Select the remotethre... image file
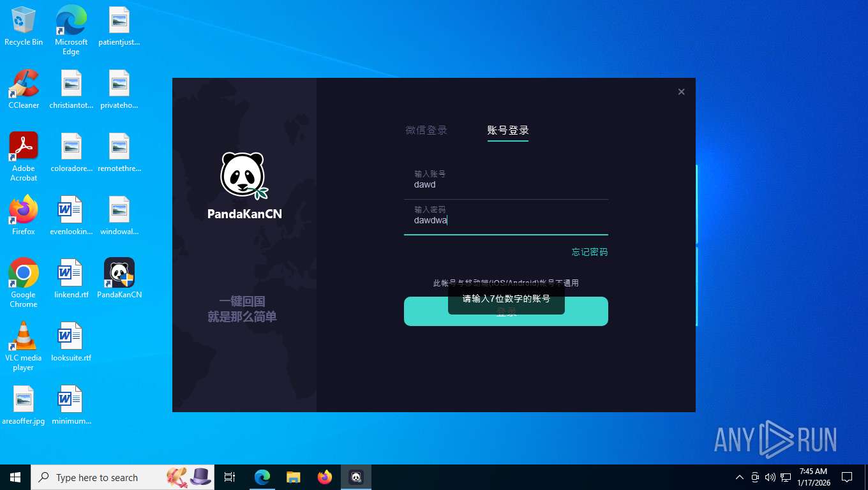The width and height of the screenshot is (868, 490). click(x=119, y=152)
